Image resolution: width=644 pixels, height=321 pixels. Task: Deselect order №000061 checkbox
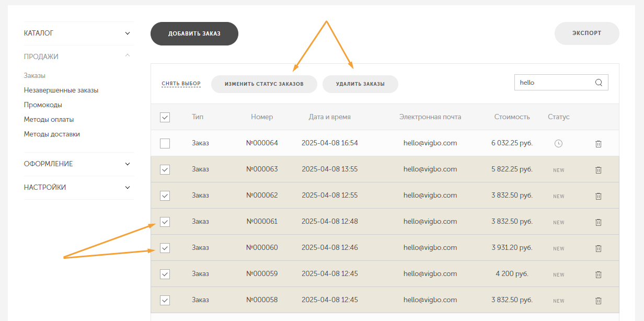point(165,222)
